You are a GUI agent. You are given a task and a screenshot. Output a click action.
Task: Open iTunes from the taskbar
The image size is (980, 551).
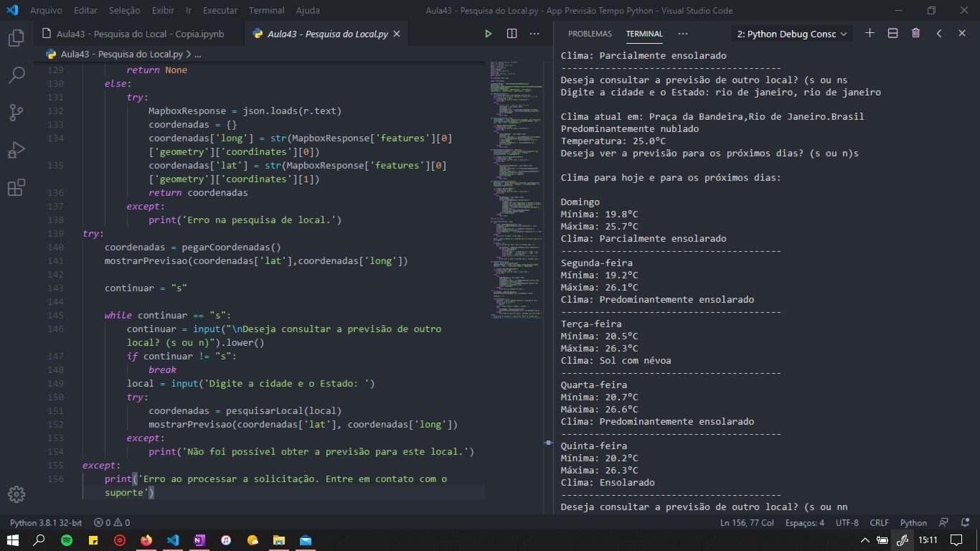coord(225,540)
